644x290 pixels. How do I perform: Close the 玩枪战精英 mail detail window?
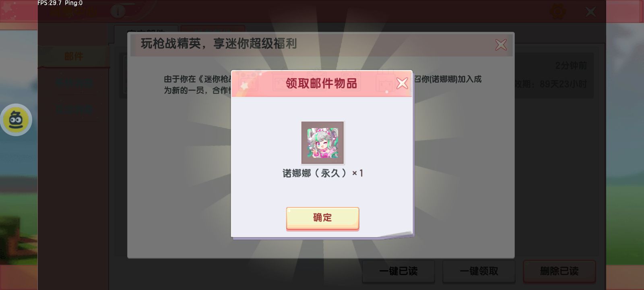501,45
